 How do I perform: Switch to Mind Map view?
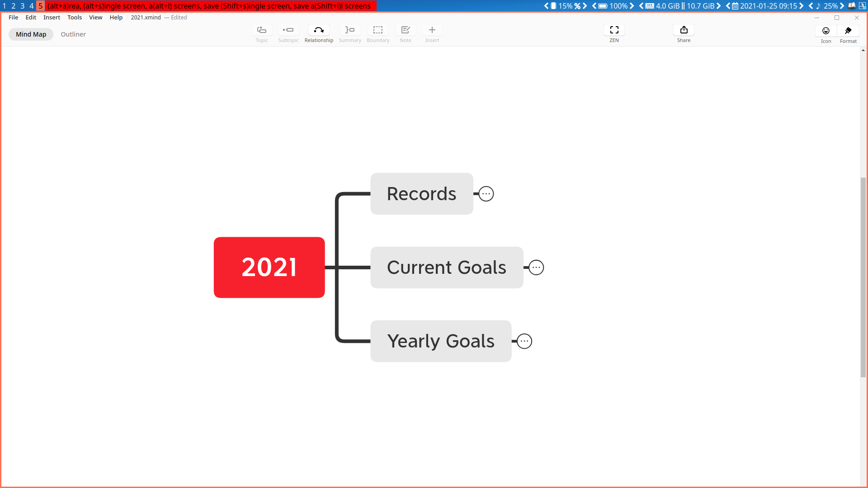[x=30, y=34]
